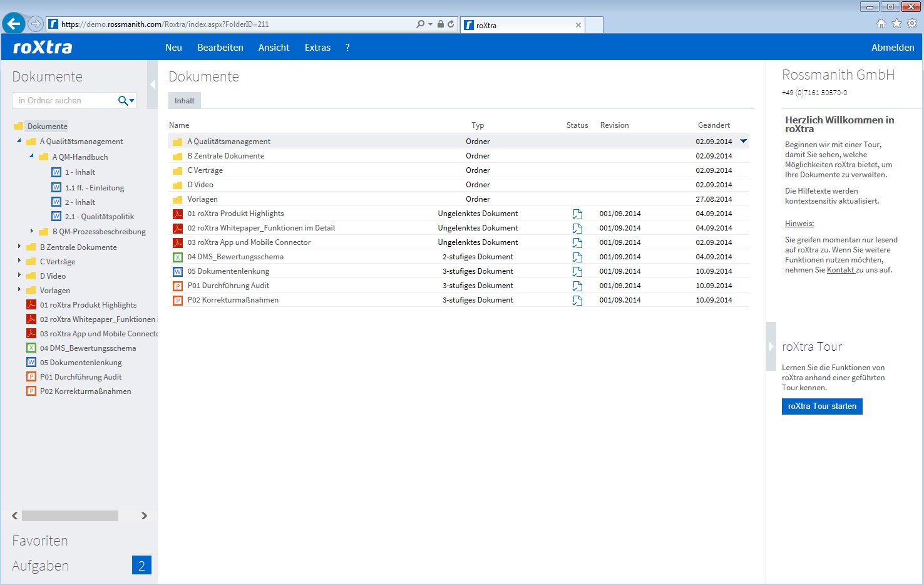Click the tree horizontal scrollbar thumb

(x=70, y=515)
